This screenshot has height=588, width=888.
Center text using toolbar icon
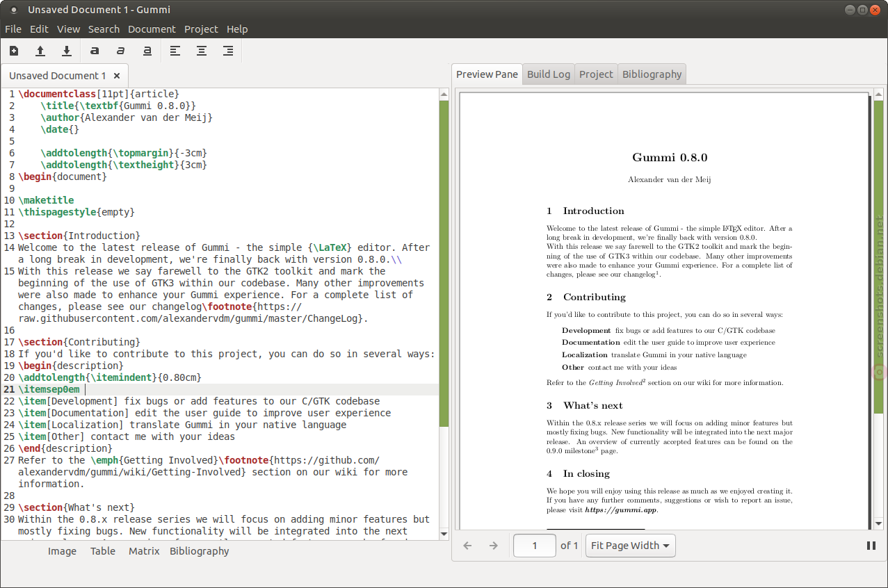pos(202,51)
